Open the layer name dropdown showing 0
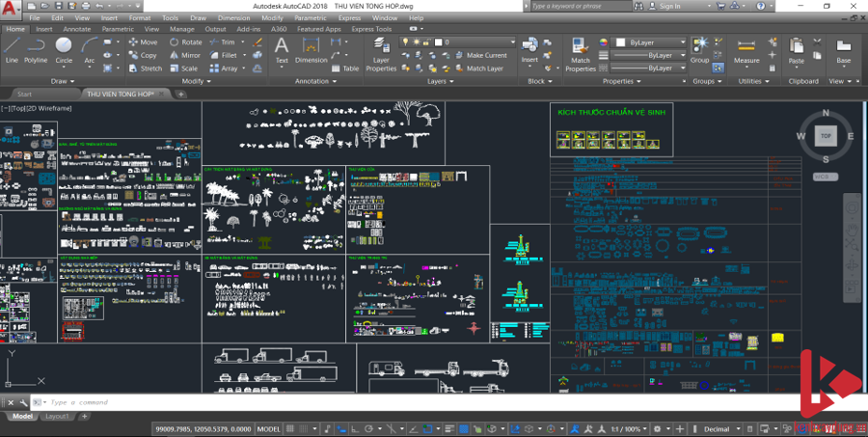The width and height of the screenshot is (868, 437). pyautogui.click(x=473, y=42)
